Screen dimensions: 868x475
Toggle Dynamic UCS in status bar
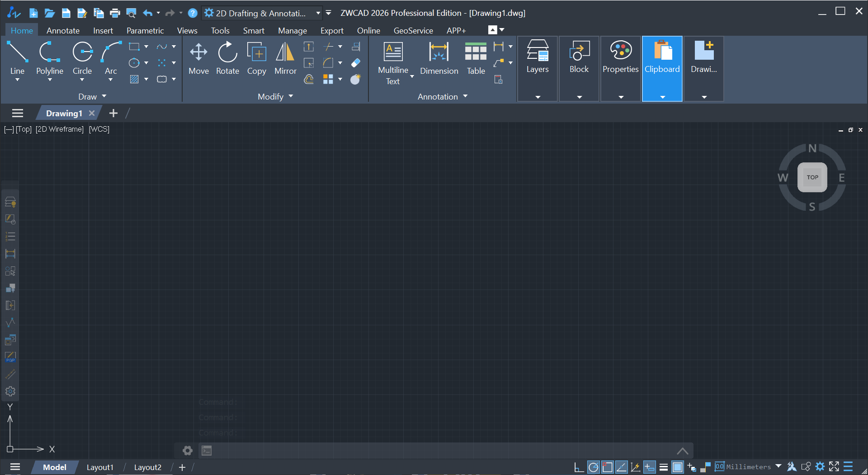(635, 467)
